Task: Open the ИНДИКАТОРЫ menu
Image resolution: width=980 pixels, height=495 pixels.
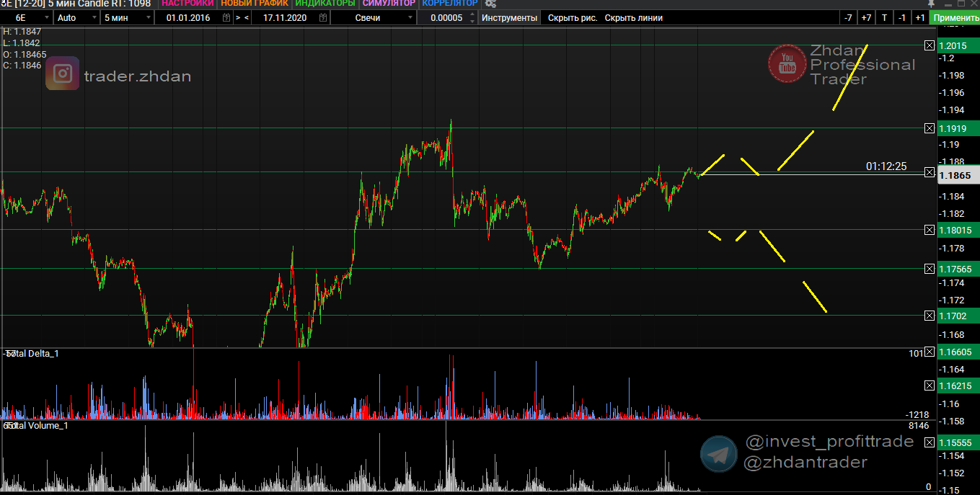Action: tap(324, 4)
